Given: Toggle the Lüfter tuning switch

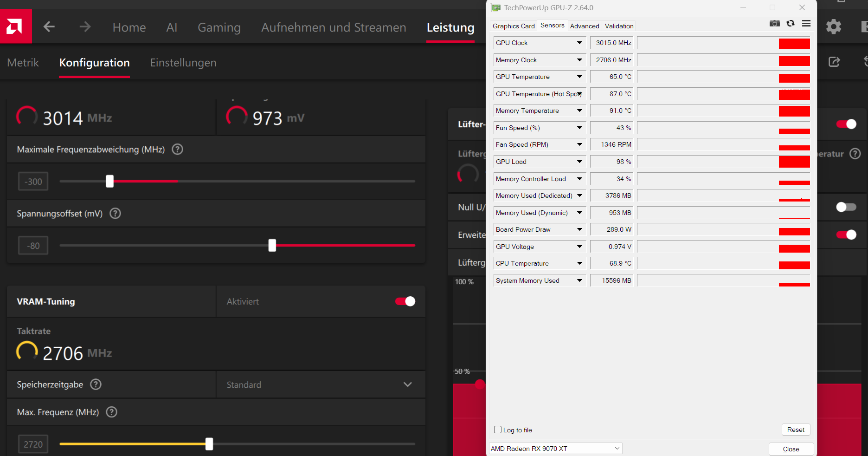Looking at the screenshot, I should click(x=846, y=124).
